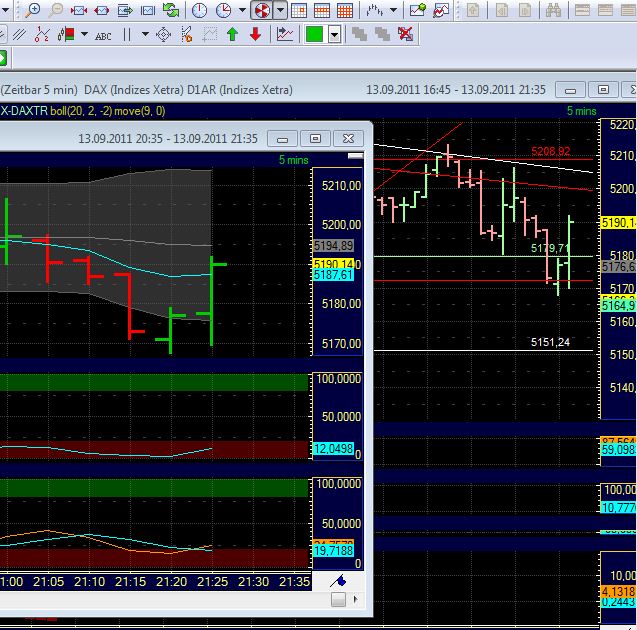Click second gray stacked squares icon
Viewport: 637px width, 630px height.
point(382,35)
